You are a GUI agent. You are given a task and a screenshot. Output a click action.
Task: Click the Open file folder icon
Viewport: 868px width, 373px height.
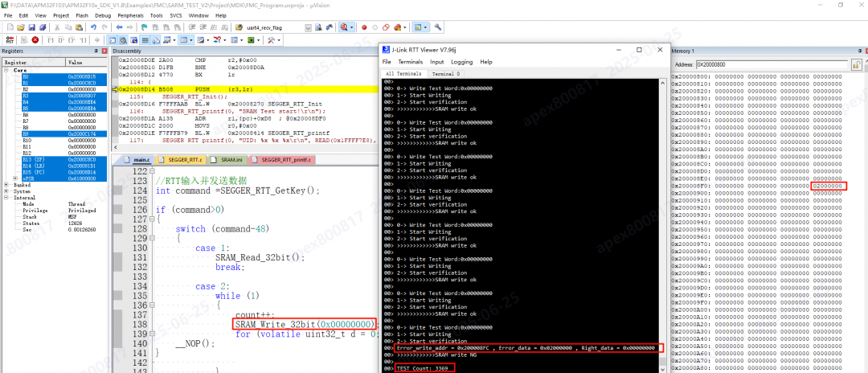pyautogui.click(x=21, y=27)
